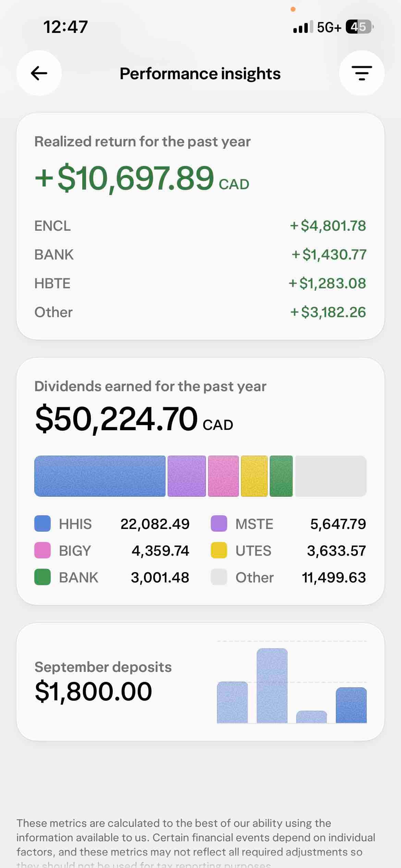
Task: Tap the blue HHIS segment in dividend bar
Action: (100, 476)
